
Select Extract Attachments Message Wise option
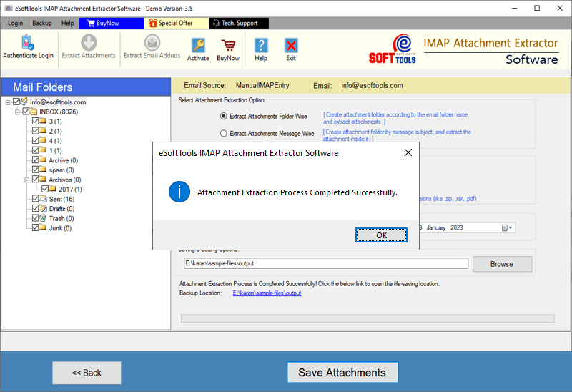coord(224,134)
